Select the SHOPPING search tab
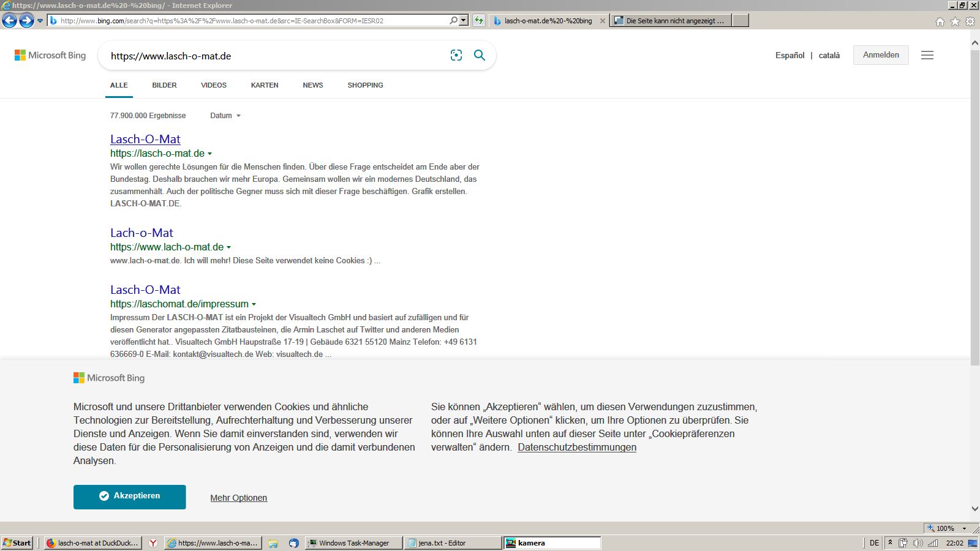This screenshot has height=551, width=980. pos(365,85)
